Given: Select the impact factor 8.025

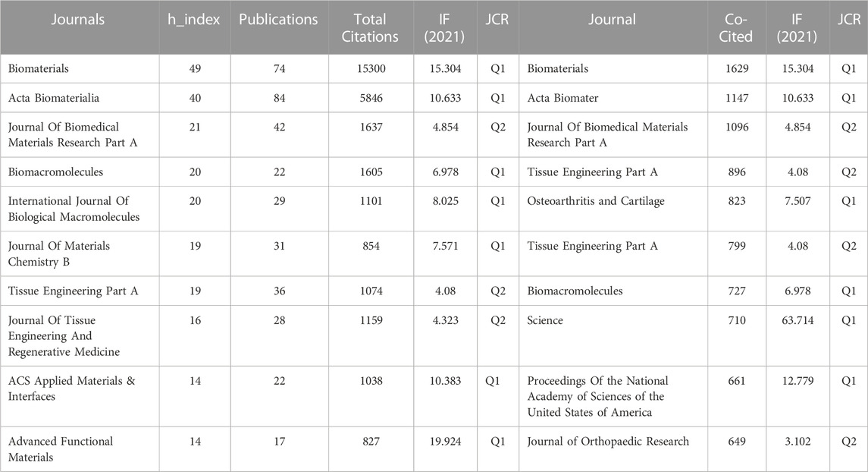Looking at the screenshot, I should [x=446, y=201].
